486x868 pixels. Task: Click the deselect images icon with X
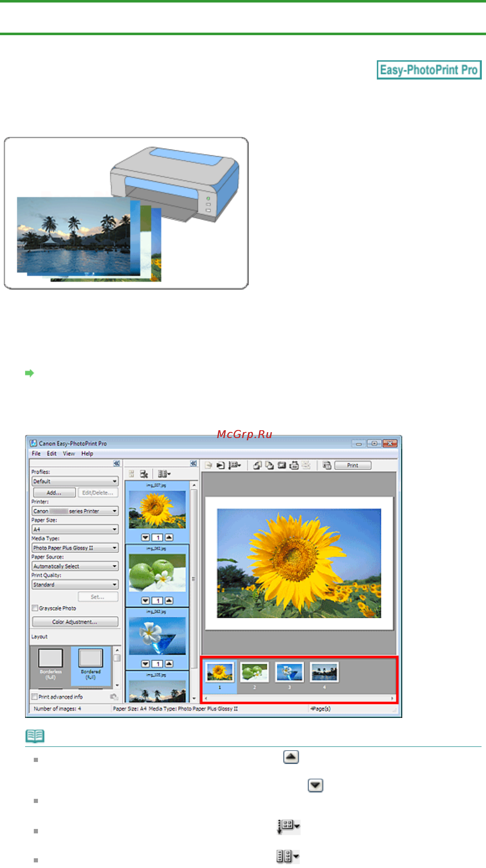pos(144,474)
